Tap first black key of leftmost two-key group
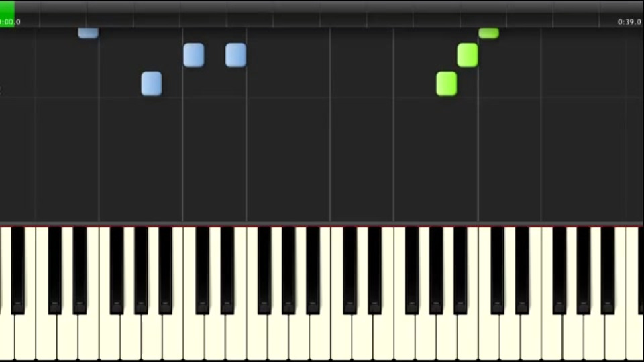Screen dimensions: 644x362 [54, 271]
